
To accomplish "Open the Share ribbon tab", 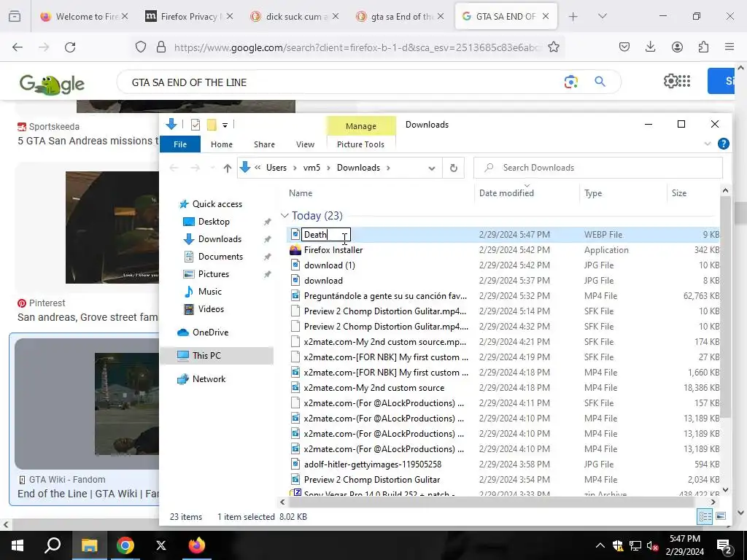I will click(264, 144).
